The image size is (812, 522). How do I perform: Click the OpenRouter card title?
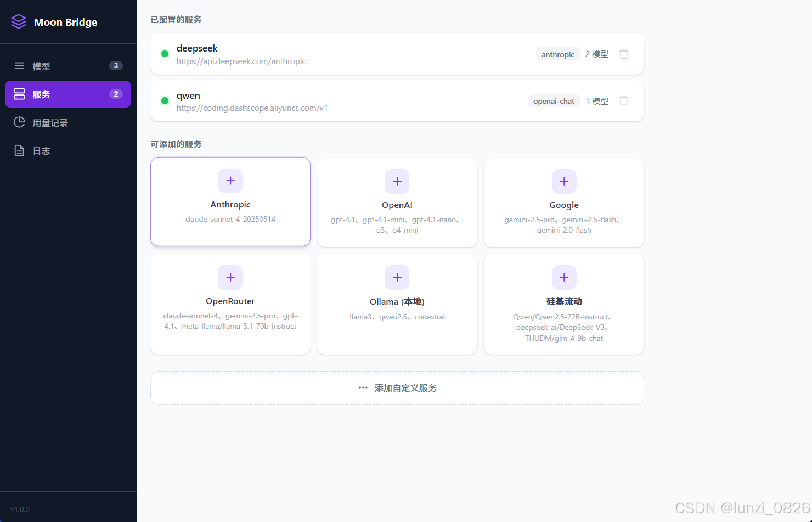point(230,301)
